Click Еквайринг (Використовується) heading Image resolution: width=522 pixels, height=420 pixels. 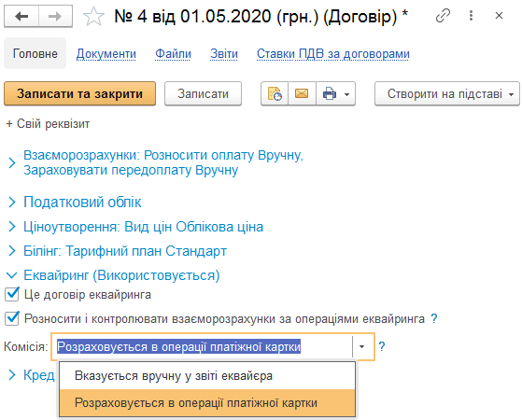click(121, 275)
